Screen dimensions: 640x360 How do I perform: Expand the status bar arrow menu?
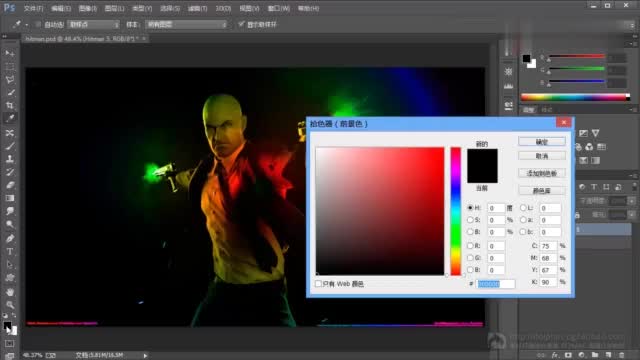tap(145, 356)
